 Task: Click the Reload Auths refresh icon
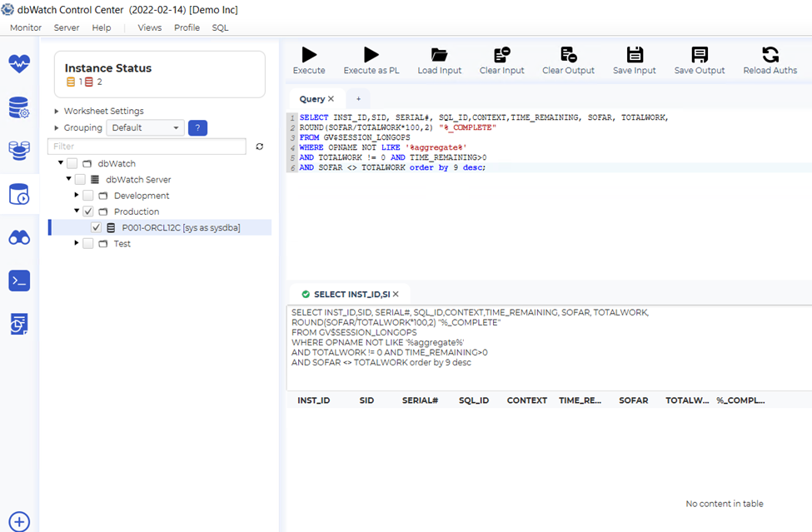click(x=770, y=54)
